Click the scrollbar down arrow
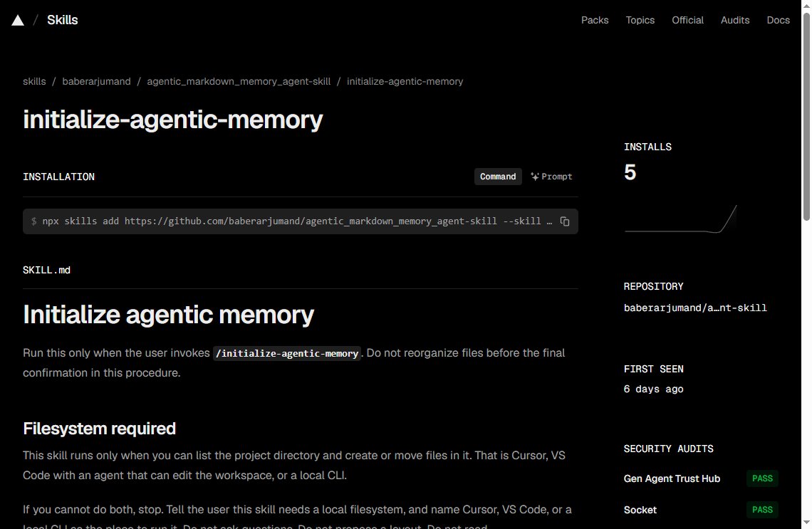Screen dimensions: 812x529 806,523
